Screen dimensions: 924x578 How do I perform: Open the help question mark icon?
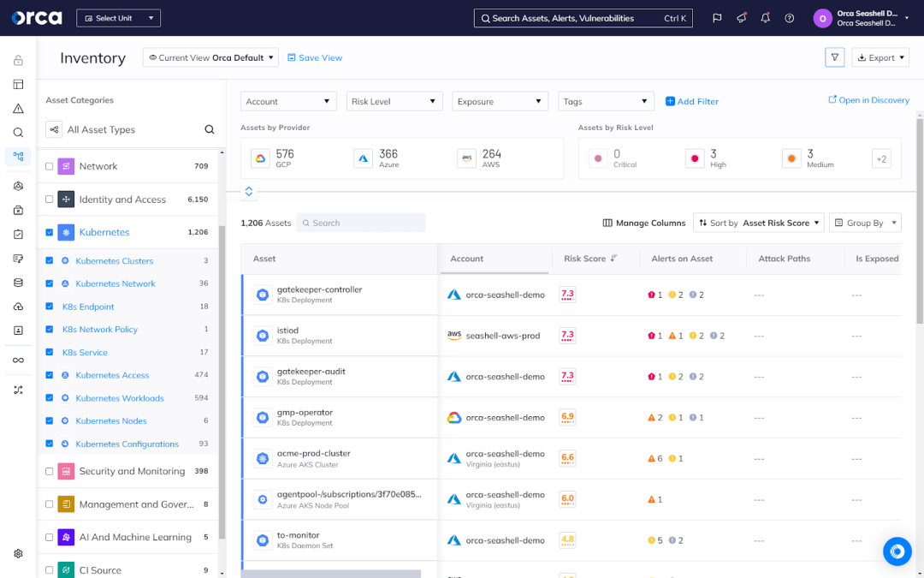789,18
